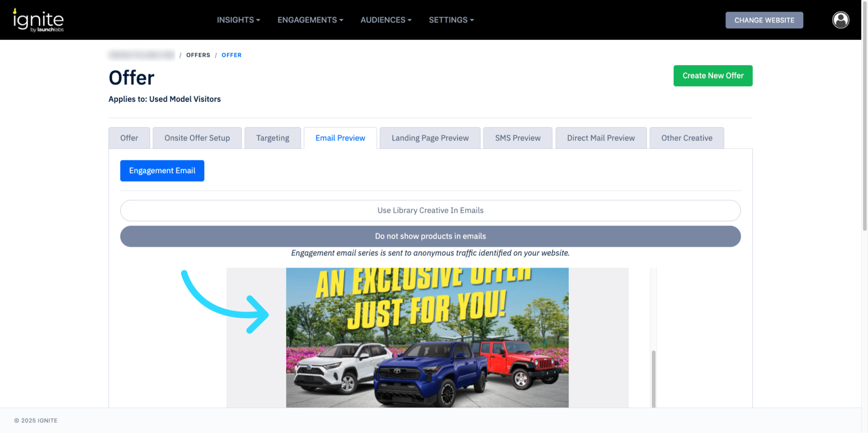The height and width of the screenshot is (433, 868).
Task: Click the Change Website button
Action: click(764, 20)
